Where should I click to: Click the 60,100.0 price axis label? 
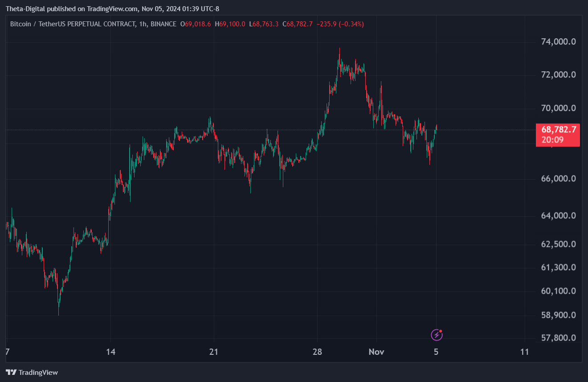[559, 291]
